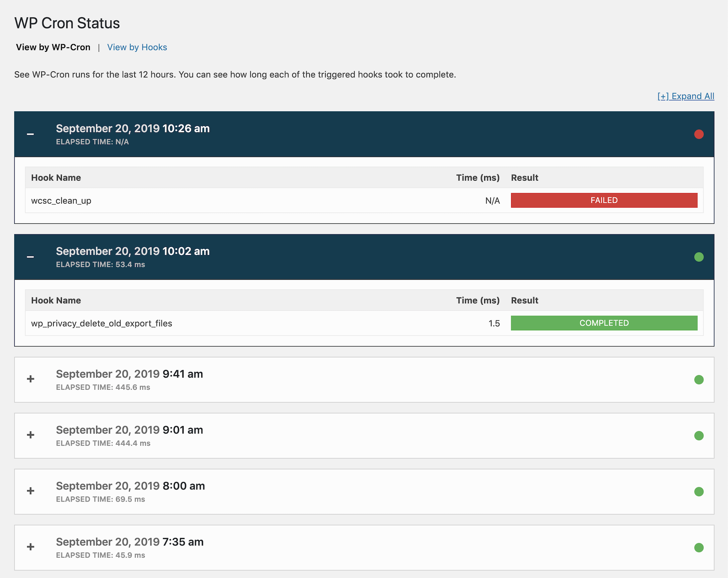Expand the 9:01 am entry
This screenshot has width=728, height=578.
(30, 436)
